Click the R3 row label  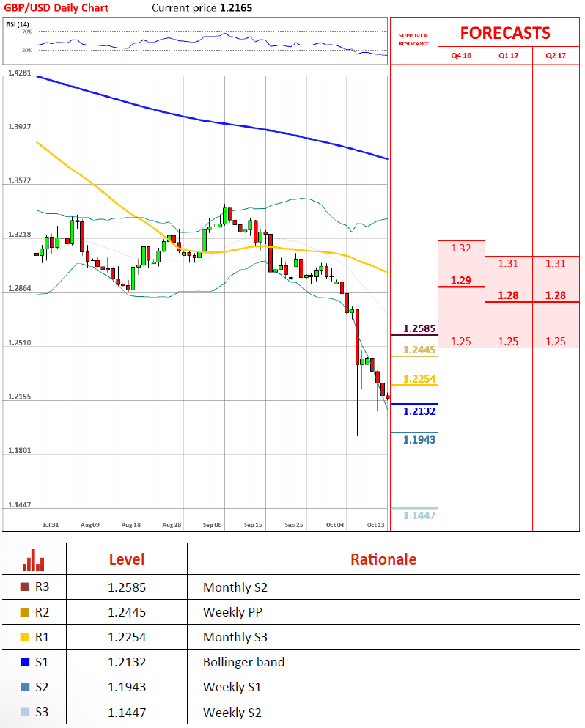(x=43, y=587)
